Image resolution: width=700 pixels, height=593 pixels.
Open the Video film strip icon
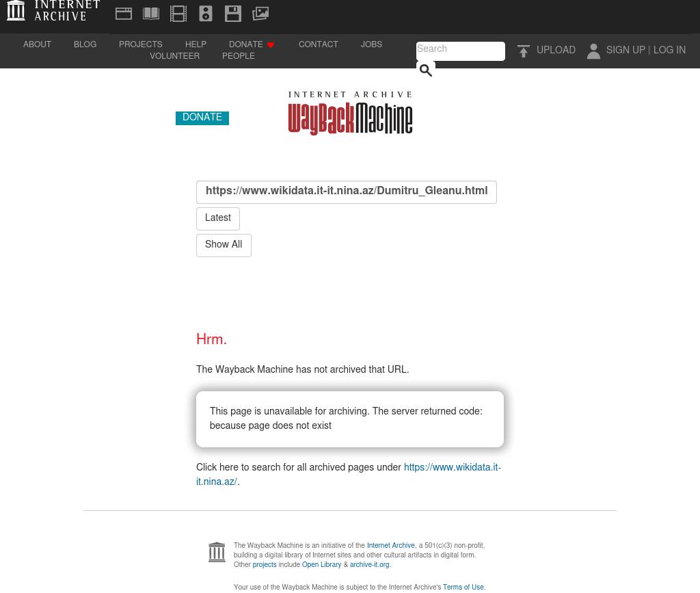(x=178, y=14)
